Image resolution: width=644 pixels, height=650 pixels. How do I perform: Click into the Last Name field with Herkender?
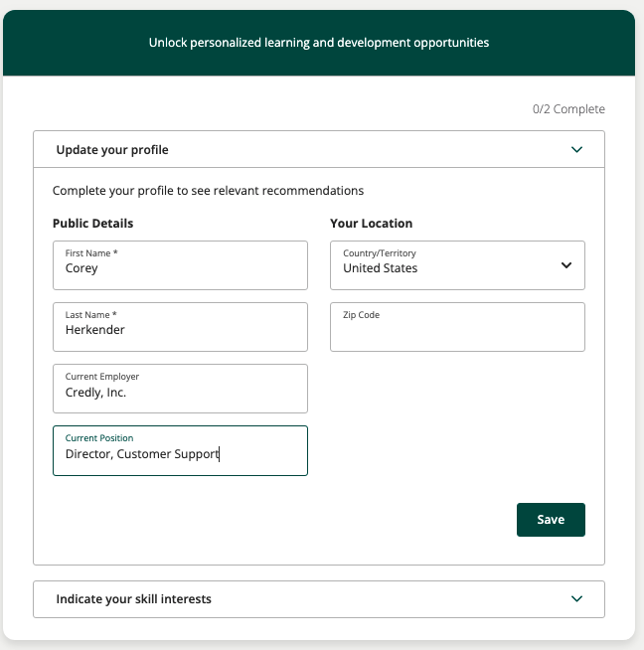[x=180, y=327]
